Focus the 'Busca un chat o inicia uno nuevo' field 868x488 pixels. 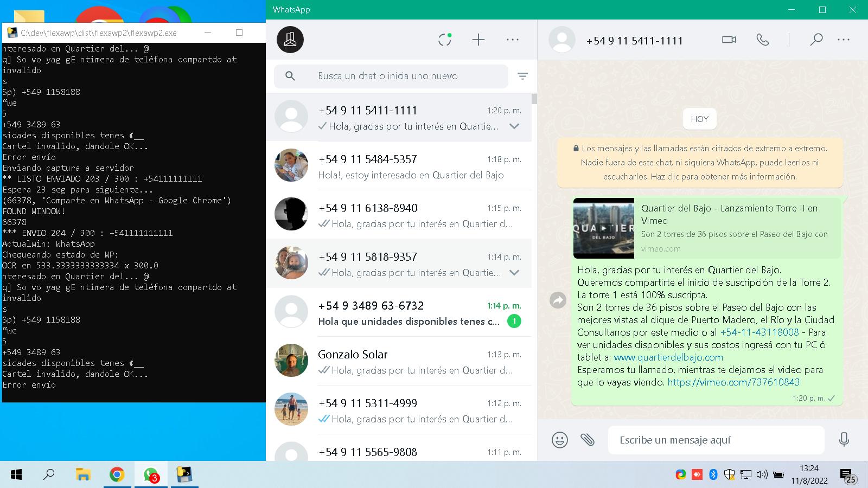coord(391,76)
